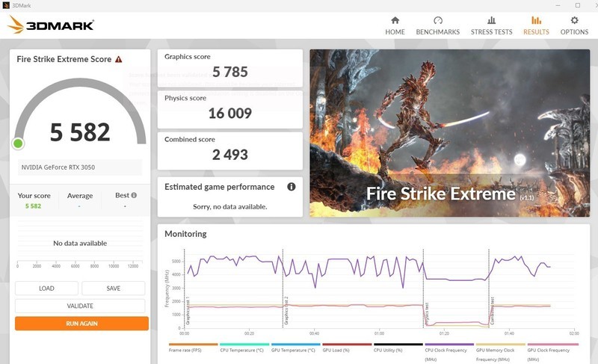Toggle CPU Clock Frequency legend series
The width and height of the screenshot is (598, 364).
(449, 349)
